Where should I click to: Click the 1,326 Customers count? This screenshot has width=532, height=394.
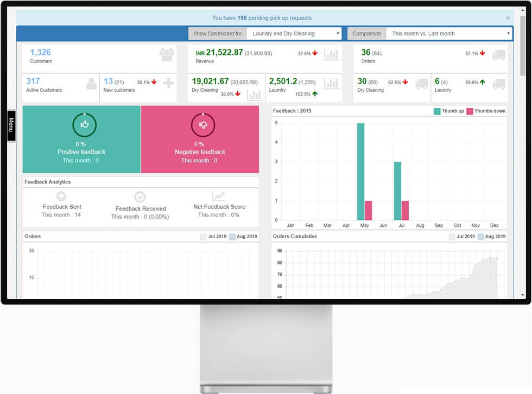point(40,52)
